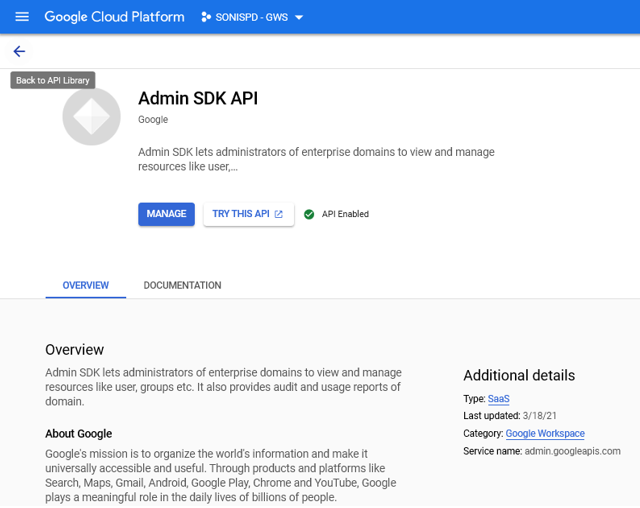The image size is (640, 508).
Task: Click the About Google heading
Action: point(79,434)
